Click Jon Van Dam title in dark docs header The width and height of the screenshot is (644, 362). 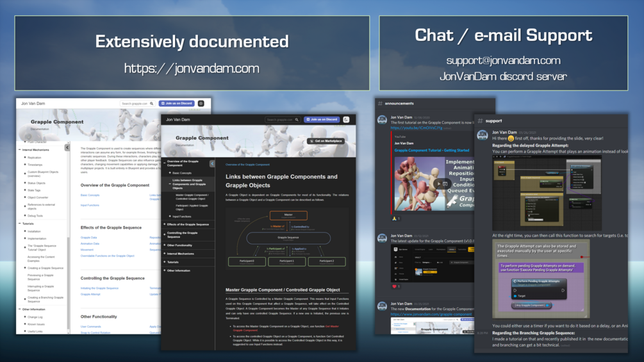[178, 120]
